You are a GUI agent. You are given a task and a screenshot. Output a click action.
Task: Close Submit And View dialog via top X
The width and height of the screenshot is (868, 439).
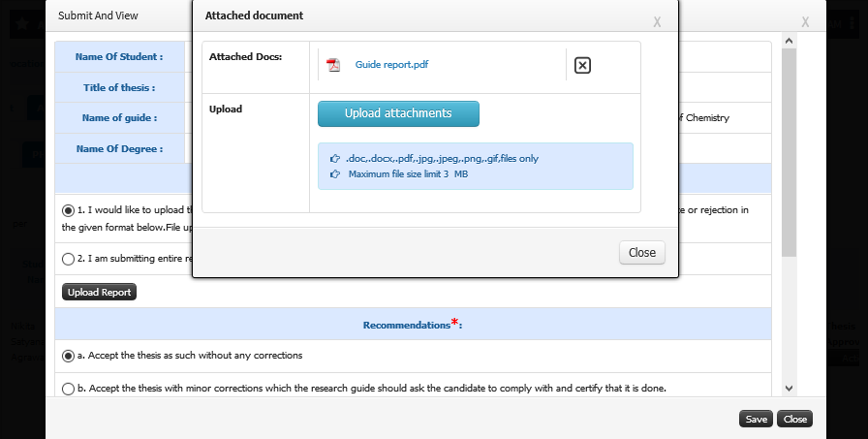(x=805, y=22)
